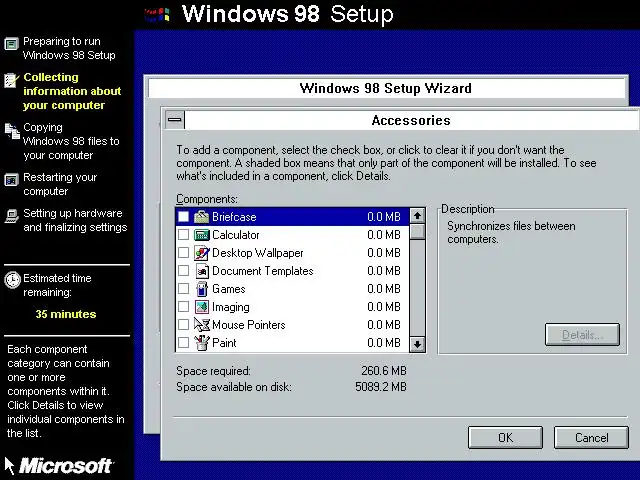Click the components list scroll up arrow
This screenshot has height=480, width=640.
(417, 216)
